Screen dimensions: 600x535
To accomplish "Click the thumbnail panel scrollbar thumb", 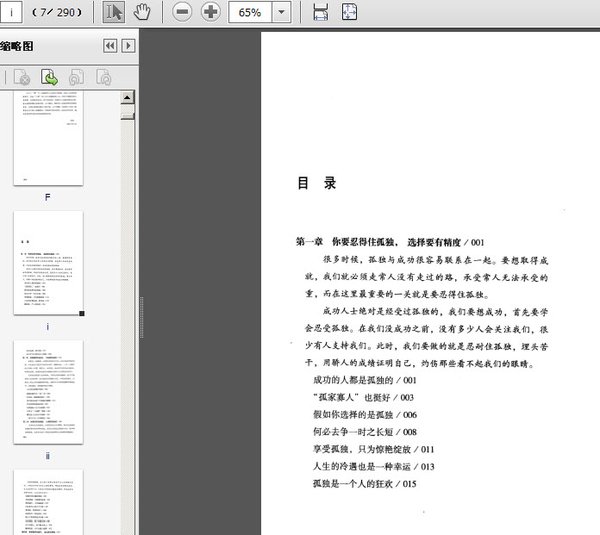I will coord(127,116).
